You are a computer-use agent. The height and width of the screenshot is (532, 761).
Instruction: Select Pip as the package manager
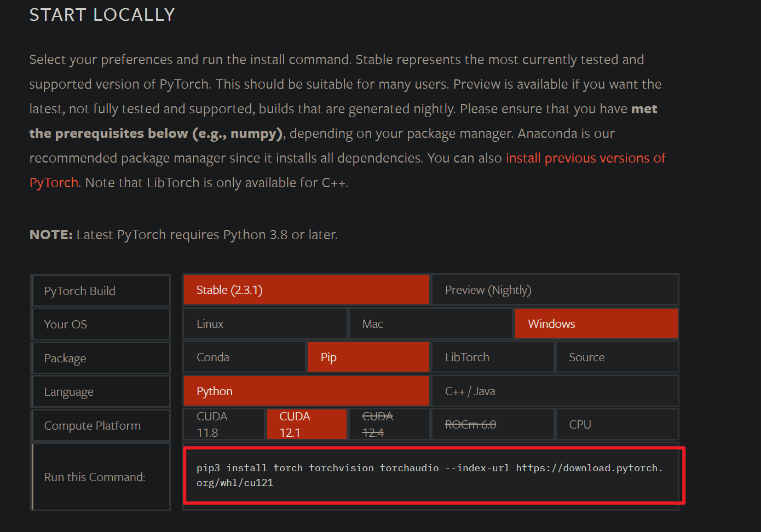click(x=368, y=357)
